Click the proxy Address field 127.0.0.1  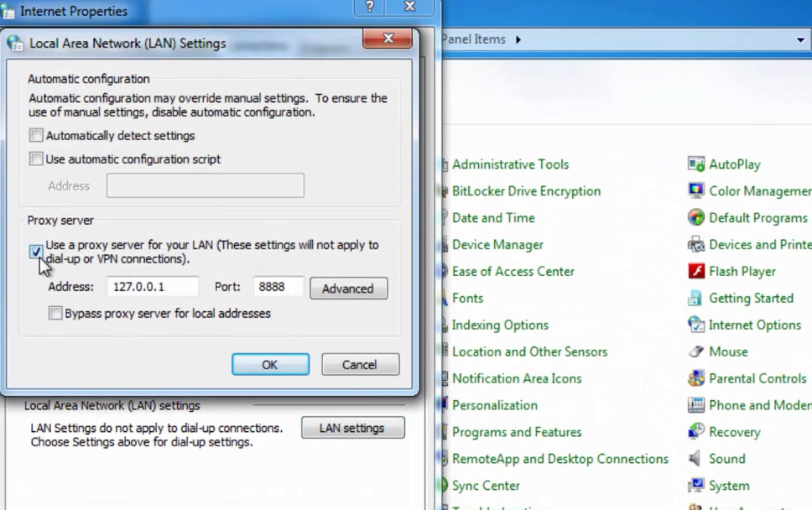coord(152,287)
